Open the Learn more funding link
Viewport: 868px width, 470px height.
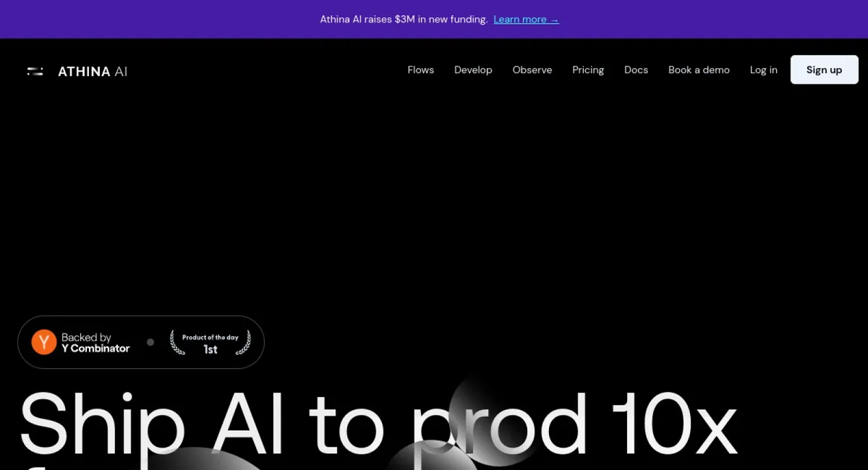click(526, 20)
